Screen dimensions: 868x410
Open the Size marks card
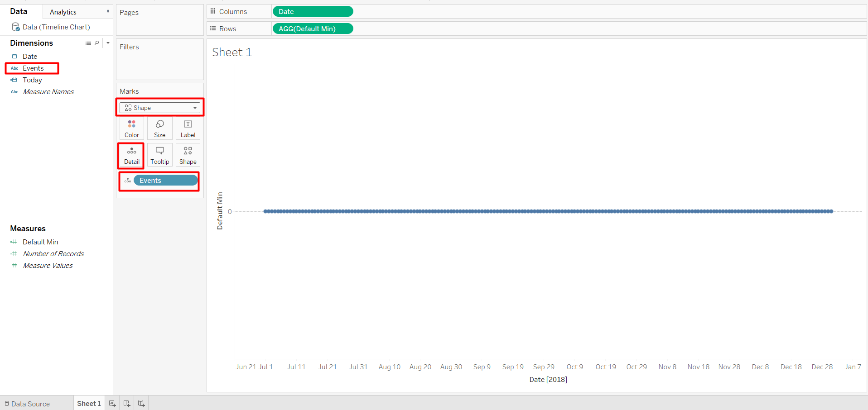tap(159, 128)
